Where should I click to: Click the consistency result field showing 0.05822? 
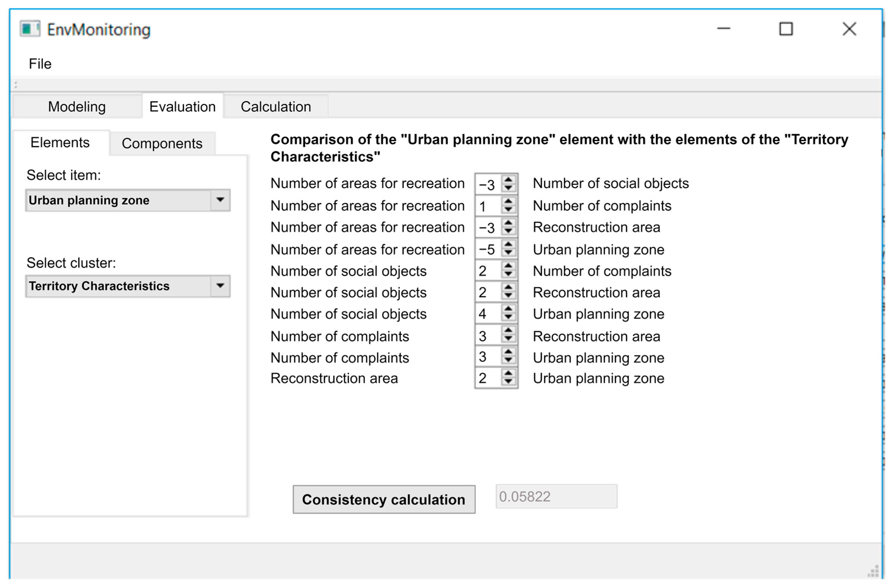tap(556, 496)
